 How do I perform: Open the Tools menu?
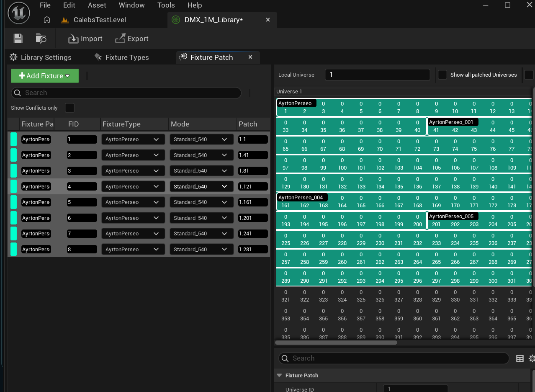click(166, 5)
